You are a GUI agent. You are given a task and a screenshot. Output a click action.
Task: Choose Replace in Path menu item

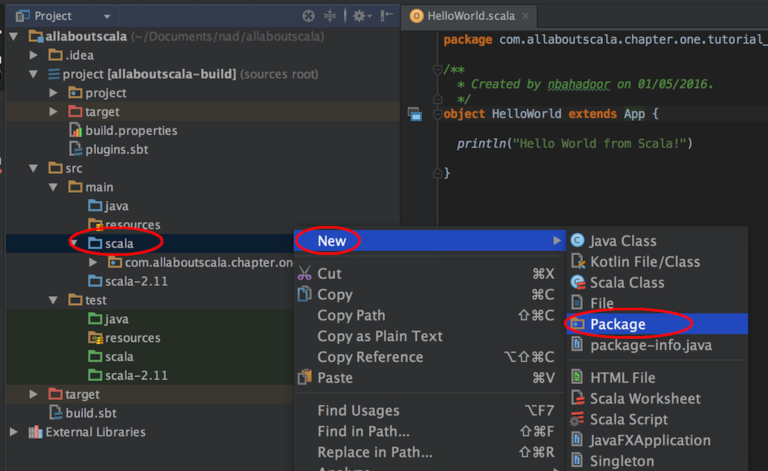[x=430, y=452]
